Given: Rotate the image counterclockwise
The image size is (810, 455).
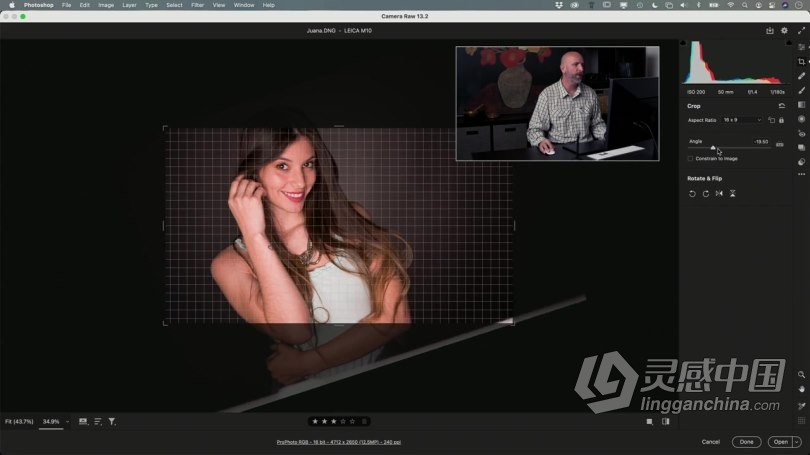Looking at the screenshot, I should [x=692, y=193].
